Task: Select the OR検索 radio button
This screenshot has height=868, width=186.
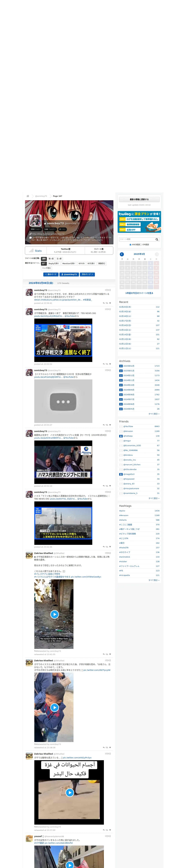Action: point(141,245)
